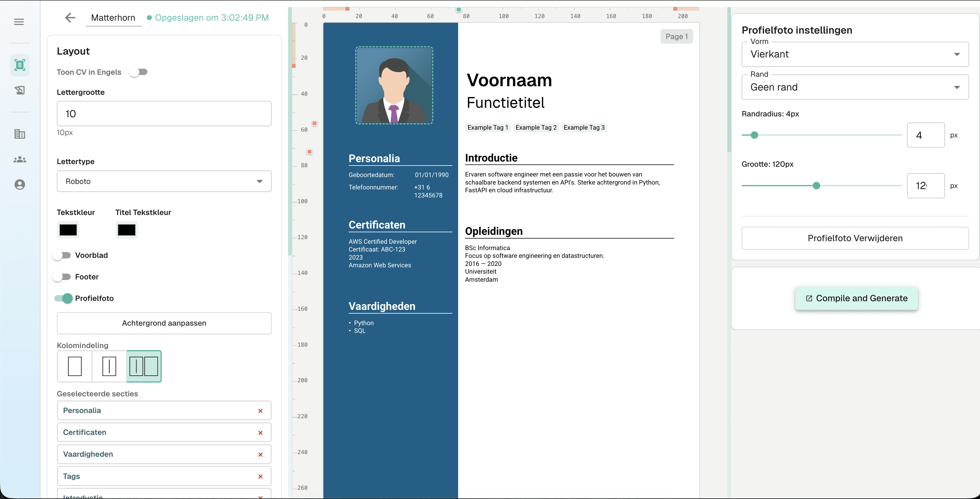Remove Personalia section with red X

tap(260, 411)
